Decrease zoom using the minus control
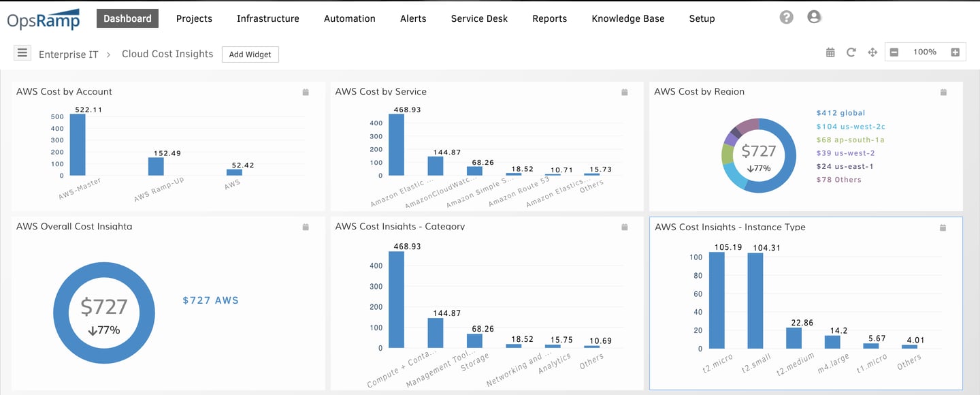The height and width of the screenshot is (395, 980). (x=894, y=50)
